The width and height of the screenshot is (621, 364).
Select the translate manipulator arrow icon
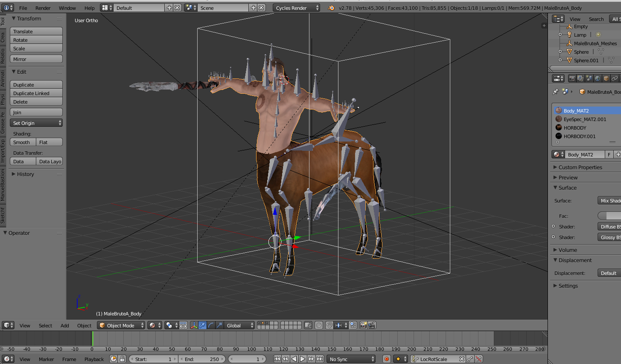tap(203, 325)
